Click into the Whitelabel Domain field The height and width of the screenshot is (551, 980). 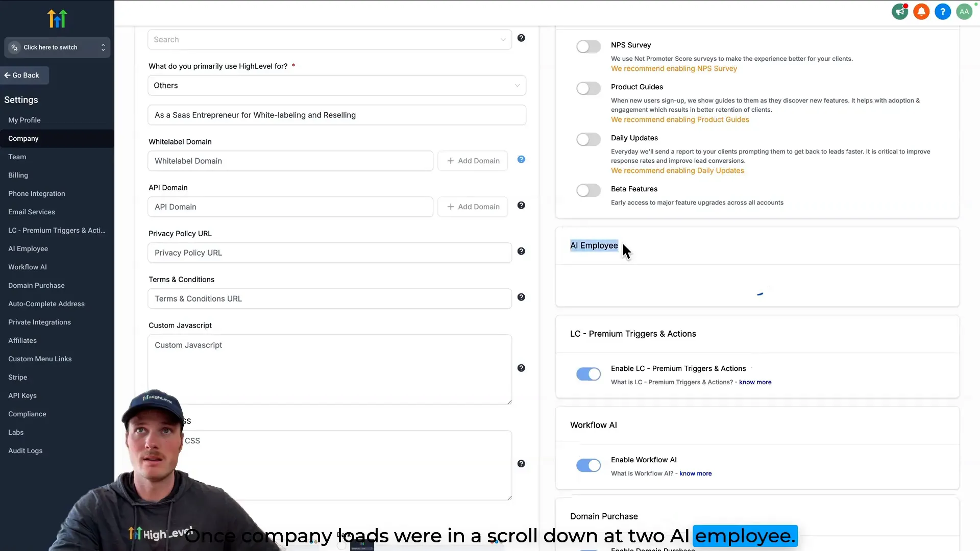coord(290,161)
